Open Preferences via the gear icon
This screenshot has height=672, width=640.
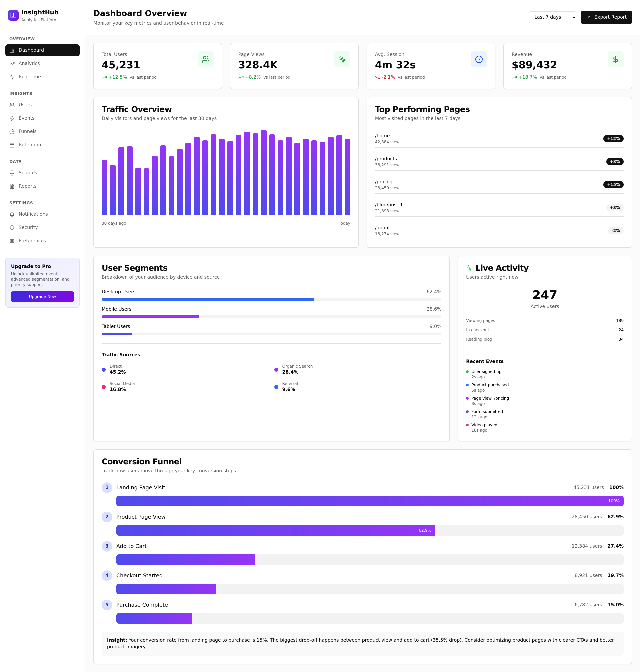[x=12, y=240]
